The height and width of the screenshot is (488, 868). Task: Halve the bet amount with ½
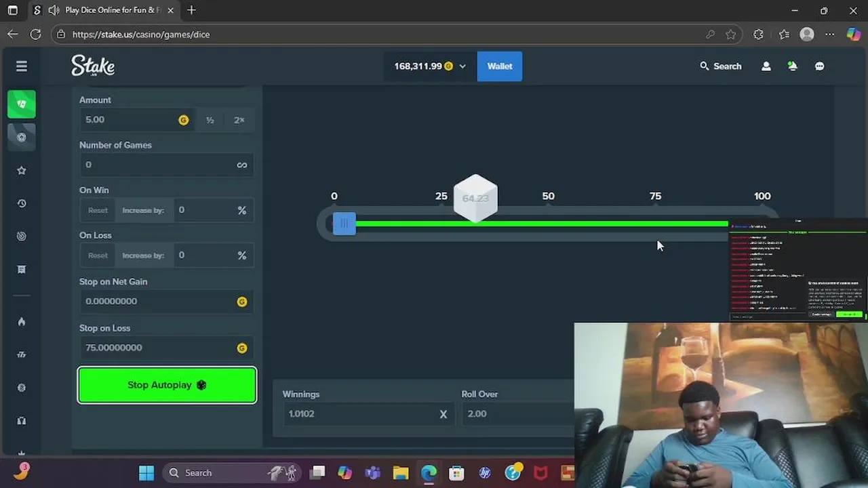pos(210,120)
